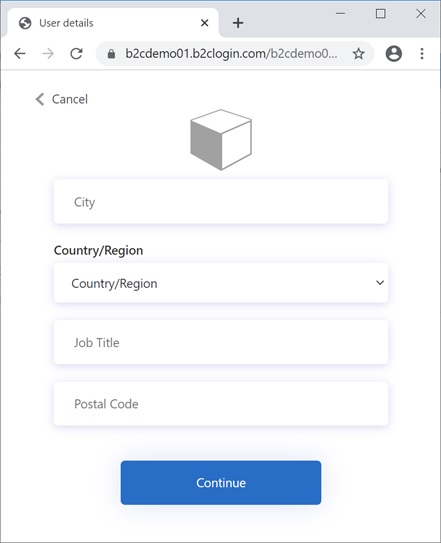Image resolution: width=441 pixels, height=543 pixels.
Task: Expand the Country/Region dropdown
Action: [x=221, y=283]
